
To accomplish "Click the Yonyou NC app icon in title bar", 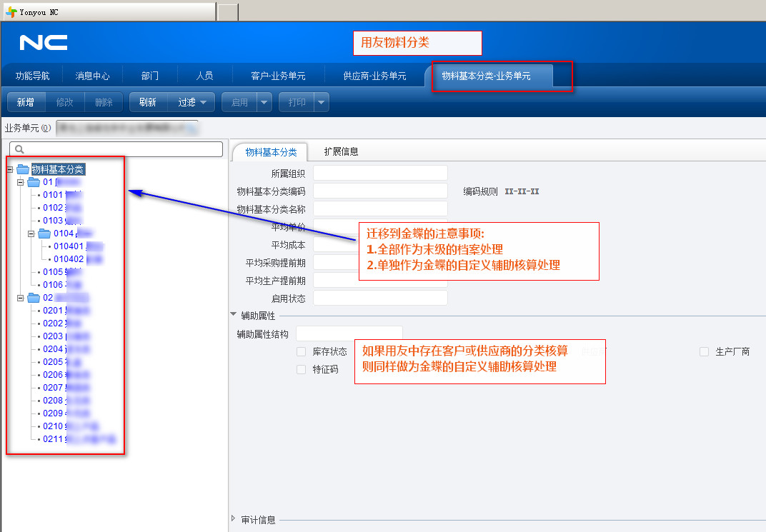I will tap(11, 11).
